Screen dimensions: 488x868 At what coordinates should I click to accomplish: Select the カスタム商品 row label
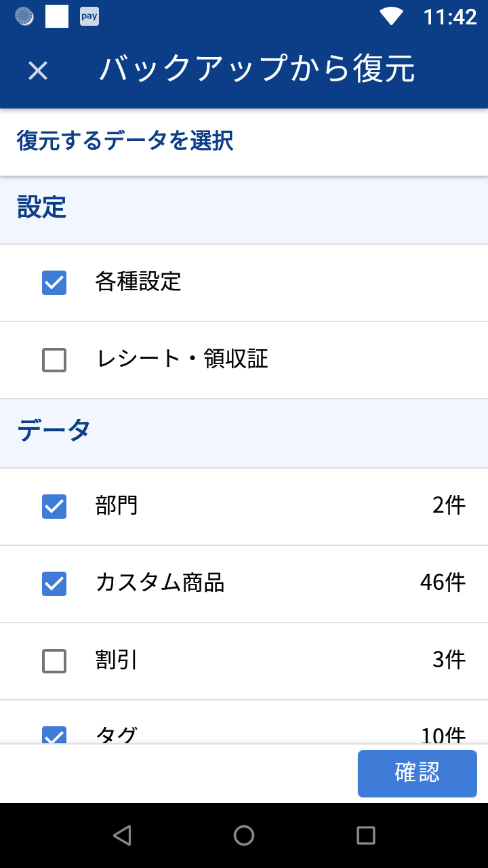tap(160, 583)
